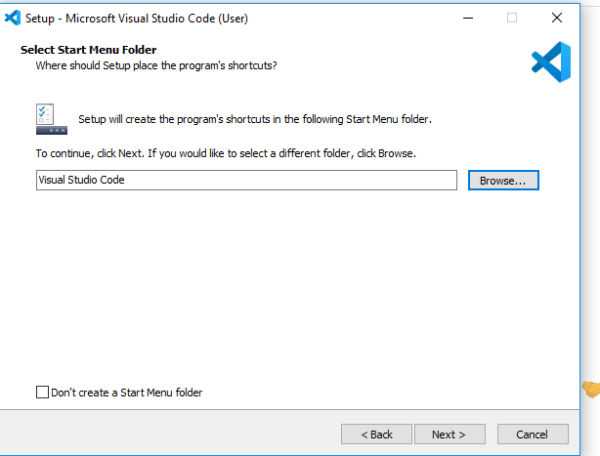Click the grayed-out maximize button
600x456 pixels.
pyautogui.click(x=512, y=18)
